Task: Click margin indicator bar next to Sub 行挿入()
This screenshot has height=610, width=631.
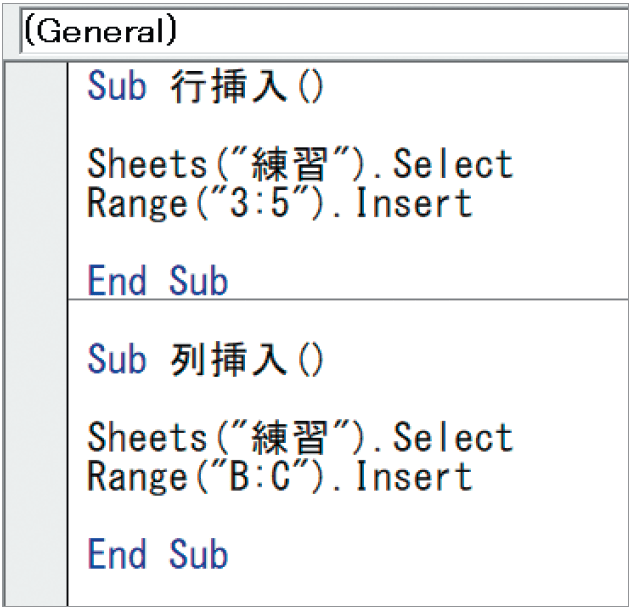Action: point(35,86)
